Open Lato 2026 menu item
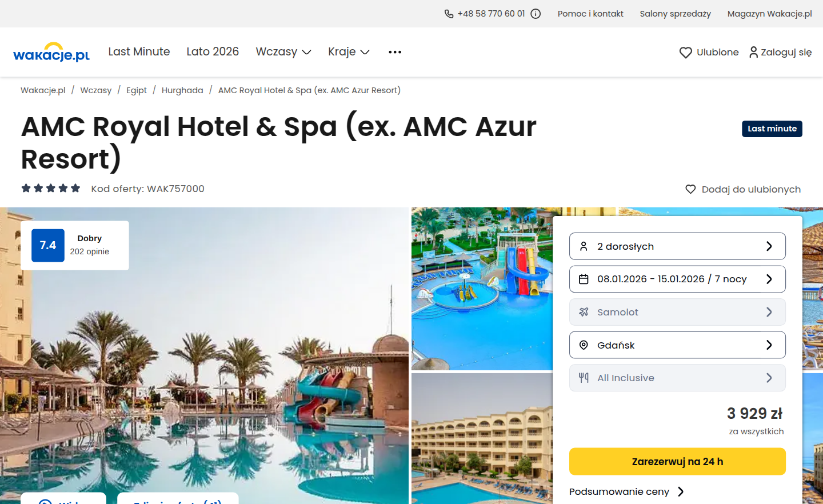823x504 pixels. click(213, 52)
